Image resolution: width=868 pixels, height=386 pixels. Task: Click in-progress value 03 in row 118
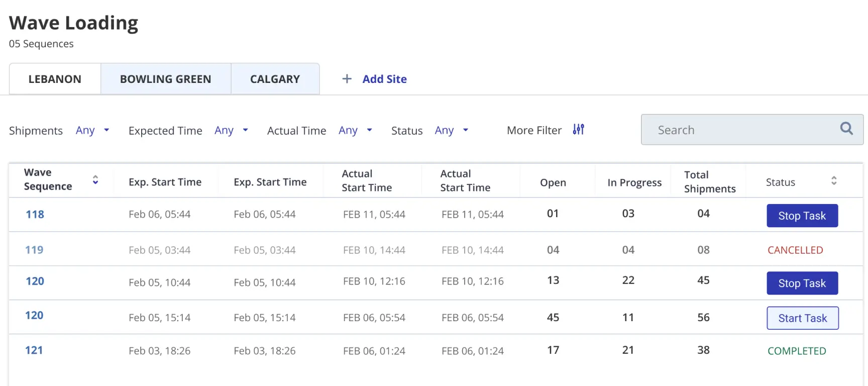[628, 213]
